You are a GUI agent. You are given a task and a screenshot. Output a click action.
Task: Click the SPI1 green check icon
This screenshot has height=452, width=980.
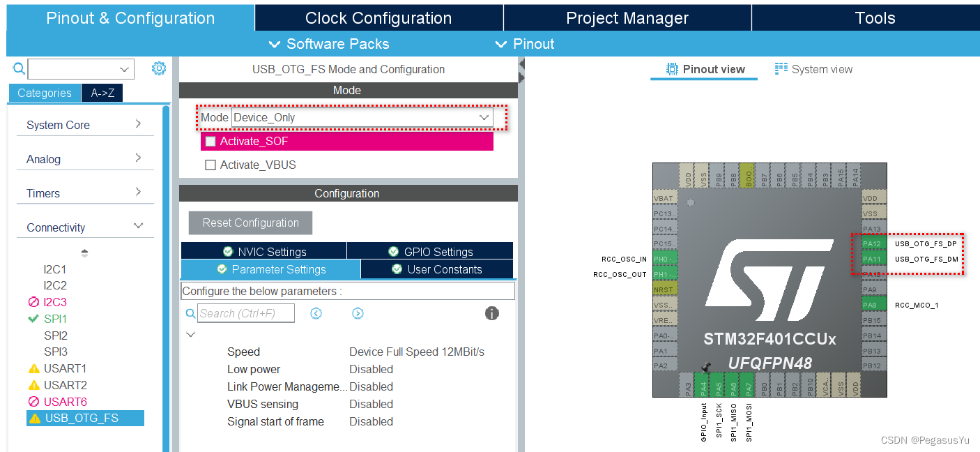[x=33, y=319]
